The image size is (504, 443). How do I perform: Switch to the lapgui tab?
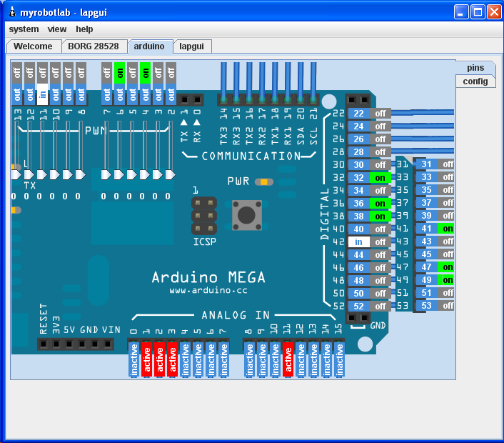[x=191, y=46]
